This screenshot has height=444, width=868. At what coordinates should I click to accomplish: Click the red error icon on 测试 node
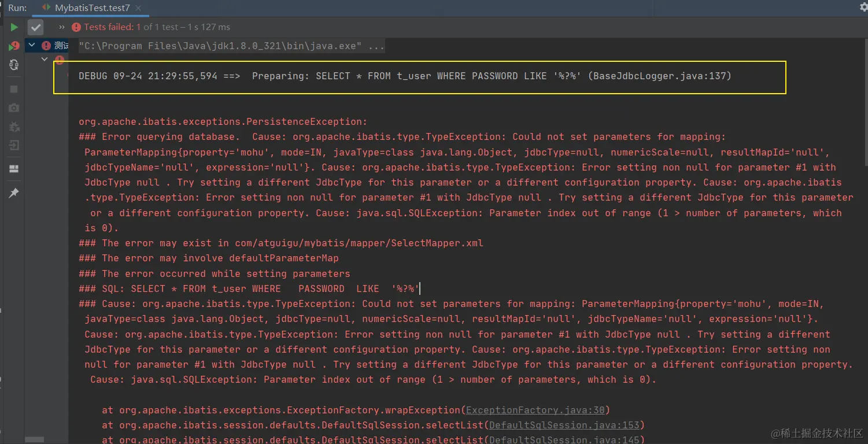coord(46,46)
